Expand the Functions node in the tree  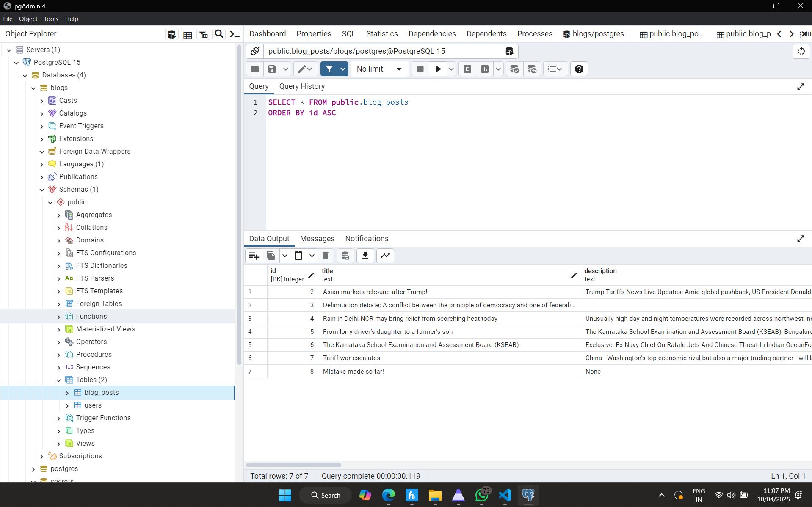58,317
